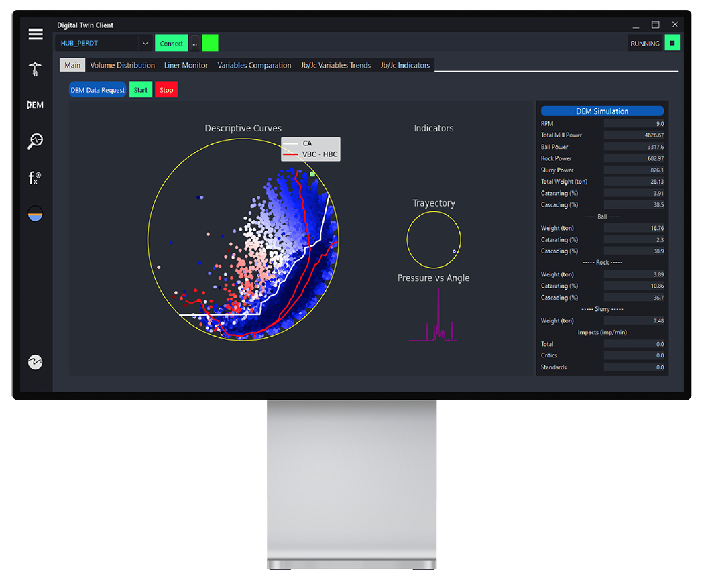
Task: Open the DEM module from the sidebar
Action: click(x=36, y=105)
